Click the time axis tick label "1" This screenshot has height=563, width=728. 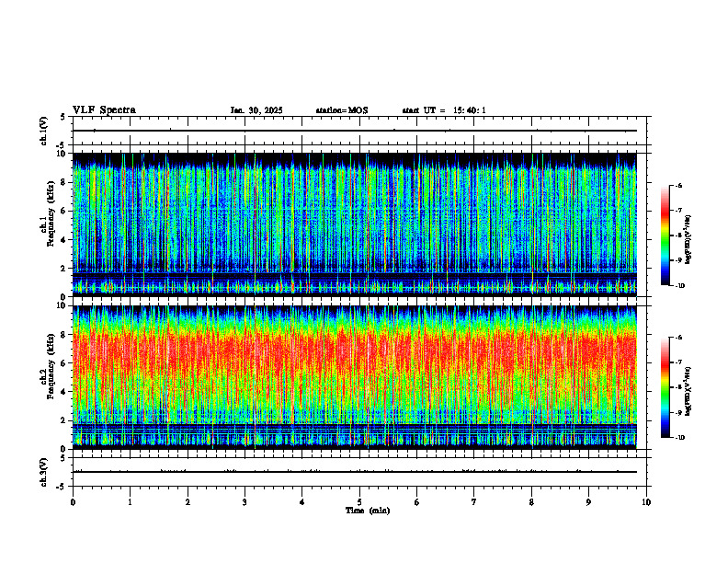coord(130,502)
